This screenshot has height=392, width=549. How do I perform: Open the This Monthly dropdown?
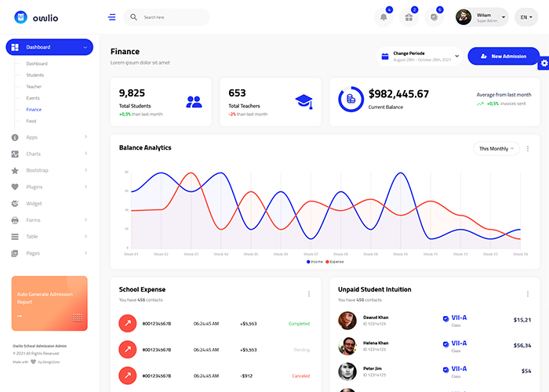[x=497, y=148]
